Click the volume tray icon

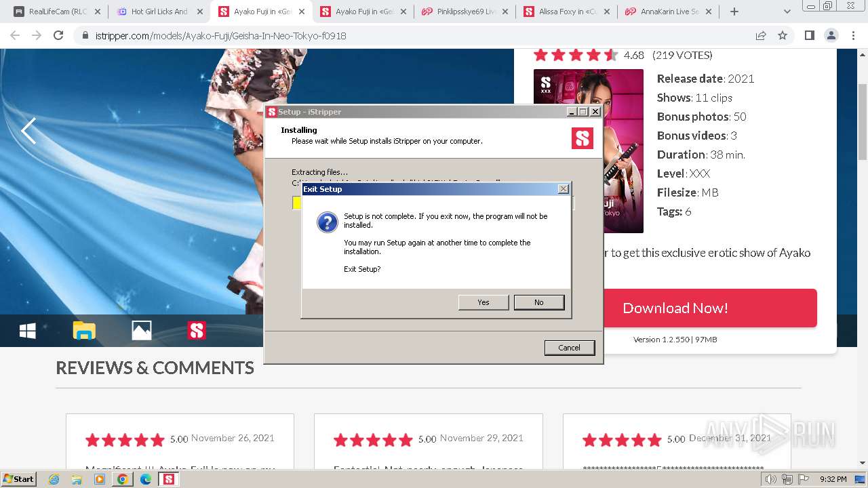(771, 479)
